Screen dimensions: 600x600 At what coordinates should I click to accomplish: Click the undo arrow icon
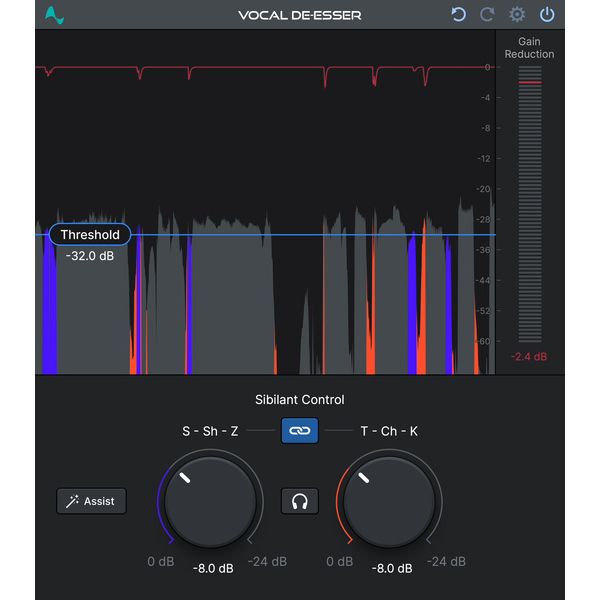[x=459, y=15]
